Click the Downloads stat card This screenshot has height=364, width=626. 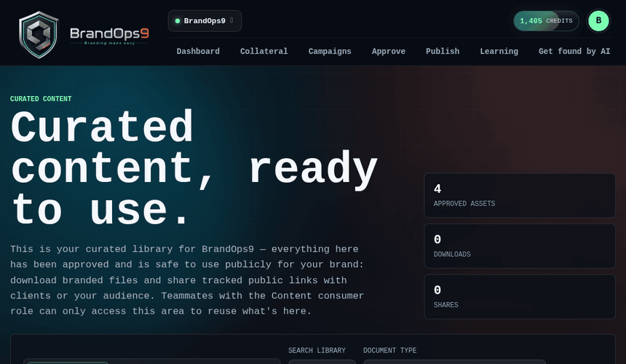(520, 246)
